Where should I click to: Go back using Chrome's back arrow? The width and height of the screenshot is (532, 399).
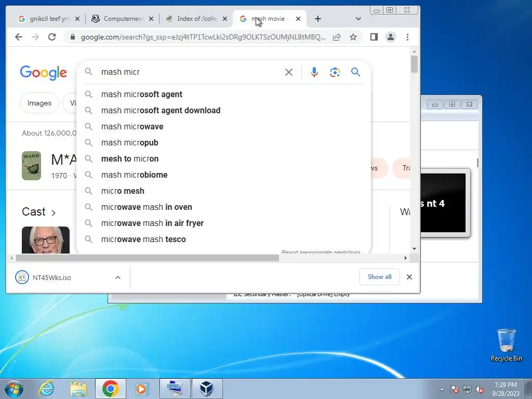19,37
